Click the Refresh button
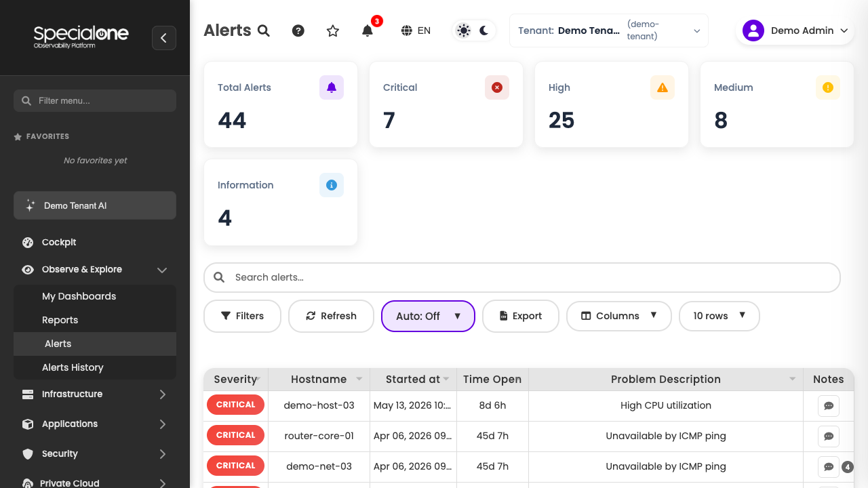The image size is (868, 488). tap(331, 316)
